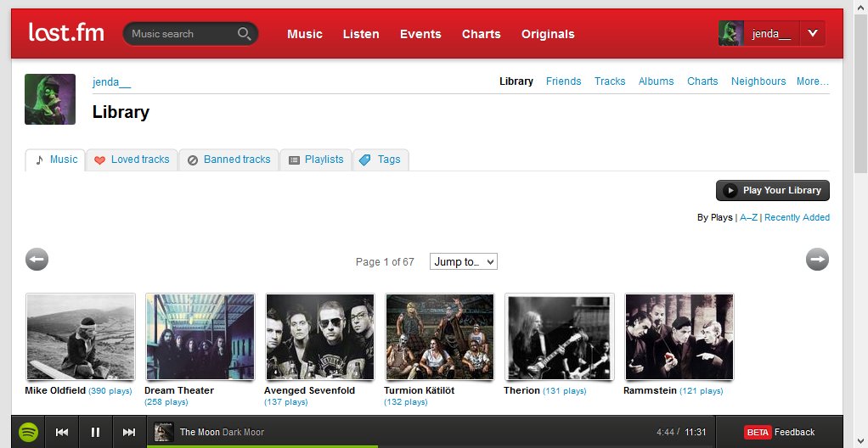Screen dimensions: 868x448
Task: Click The Moon track title
Action: click(x=200, y=432)
